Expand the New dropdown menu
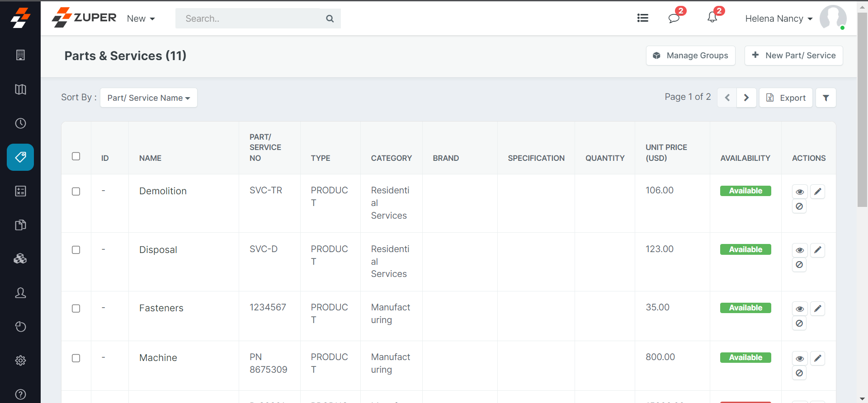Screen dimensions: 868x403 pos(141,19)
